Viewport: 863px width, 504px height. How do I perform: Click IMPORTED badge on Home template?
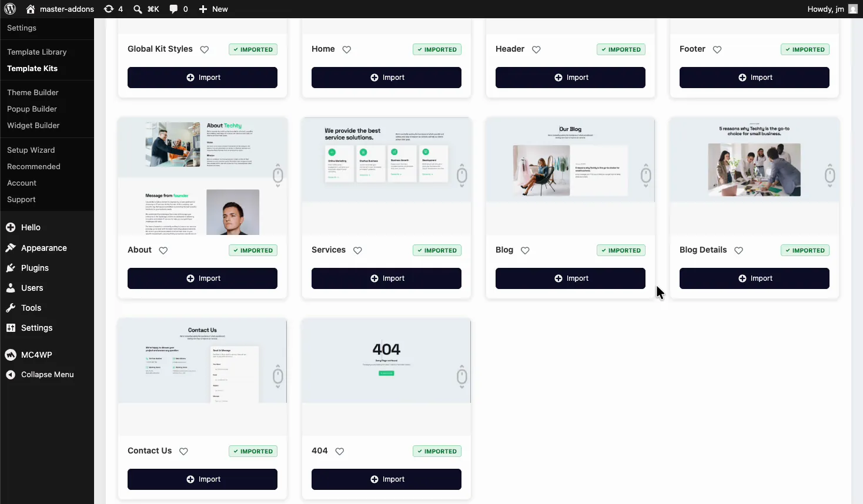click(x=437, y=50)
